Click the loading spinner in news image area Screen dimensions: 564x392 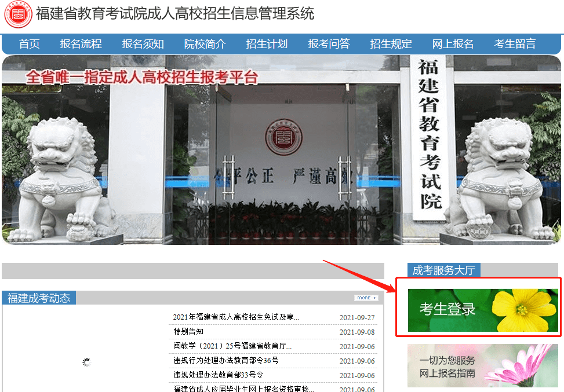pyautogui.click(x=86, y=362)
